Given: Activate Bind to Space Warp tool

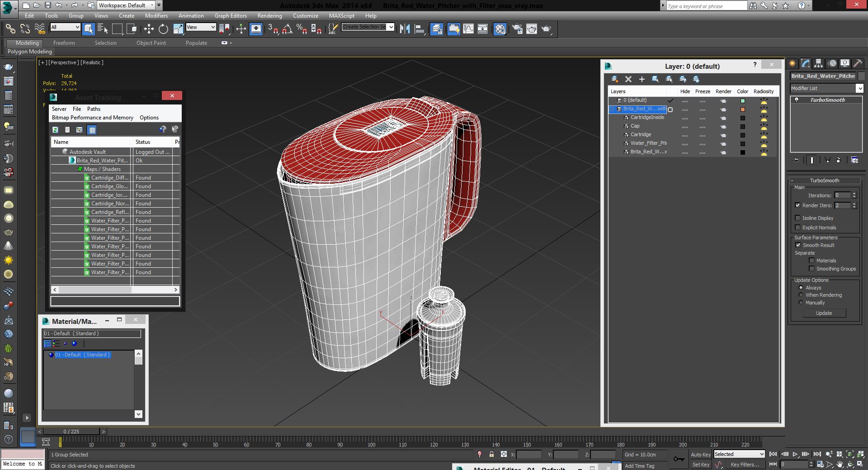Looking at the screenshot, I should tap(40, 29).
